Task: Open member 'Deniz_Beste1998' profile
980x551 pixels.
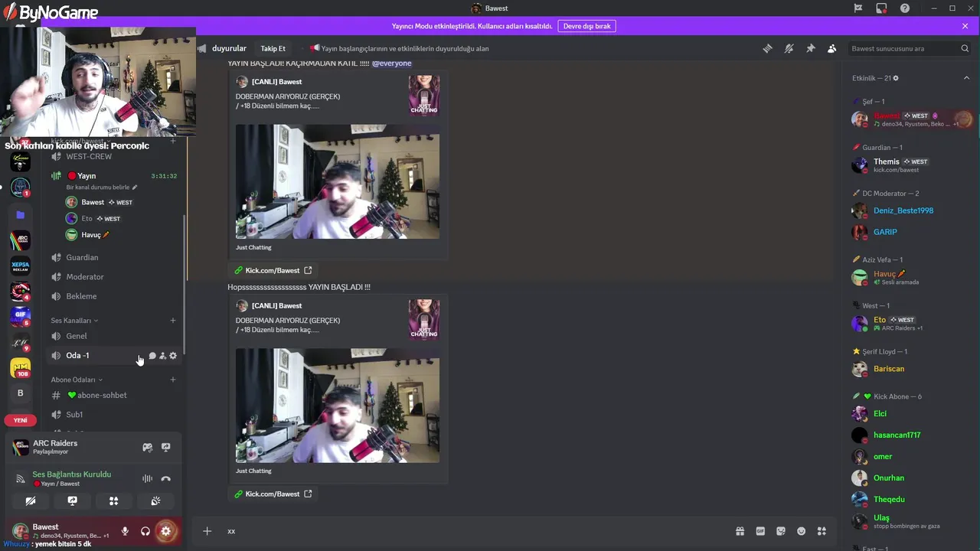Action: [x=912, y=210]
